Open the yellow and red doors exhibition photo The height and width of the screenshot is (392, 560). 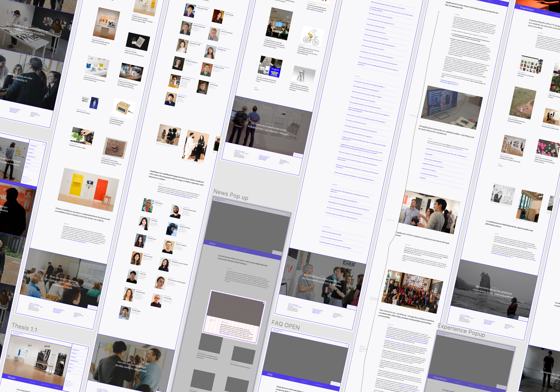[88, 190]
